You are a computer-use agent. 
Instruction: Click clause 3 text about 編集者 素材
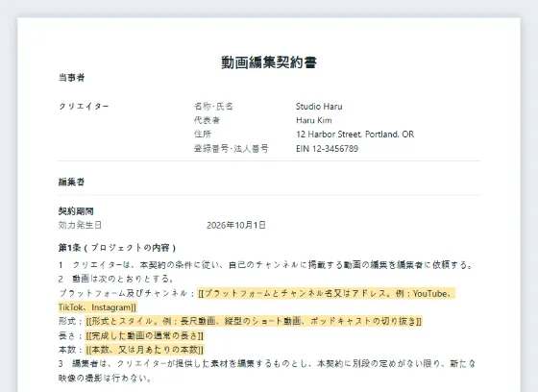pos(267,371)
